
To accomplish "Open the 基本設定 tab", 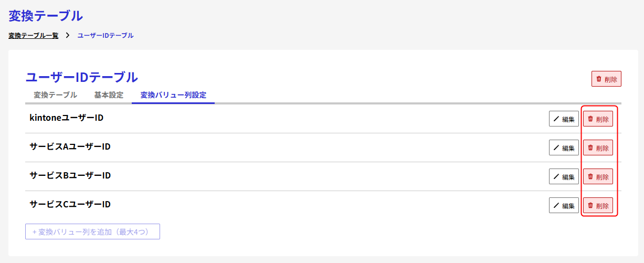I will [109, 95].
